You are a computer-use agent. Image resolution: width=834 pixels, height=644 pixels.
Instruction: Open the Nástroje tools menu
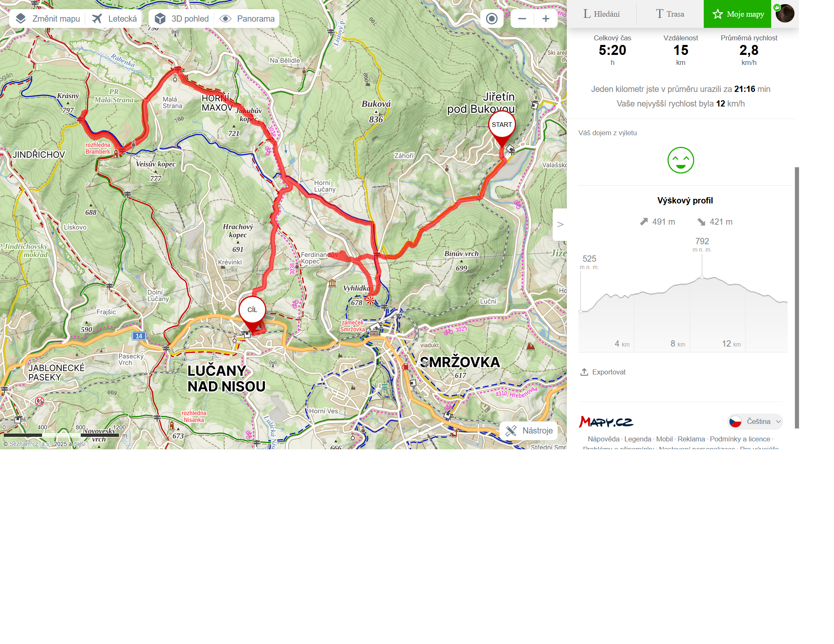coord(529,431)
